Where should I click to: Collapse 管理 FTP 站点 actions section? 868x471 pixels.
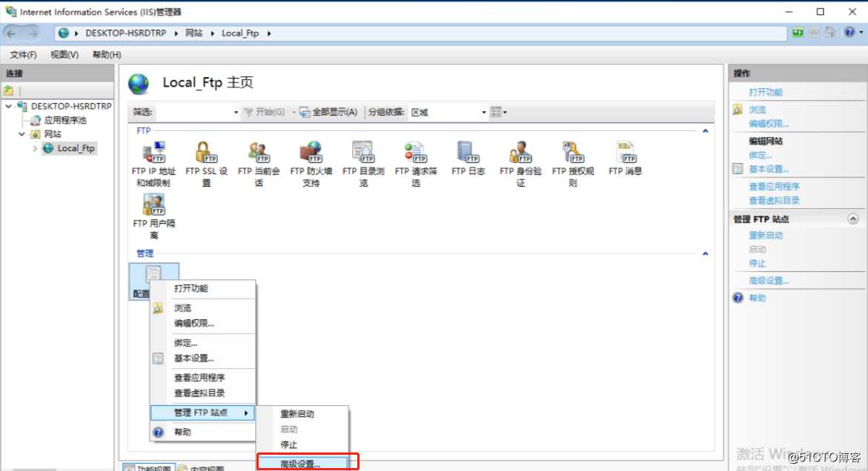853,219
